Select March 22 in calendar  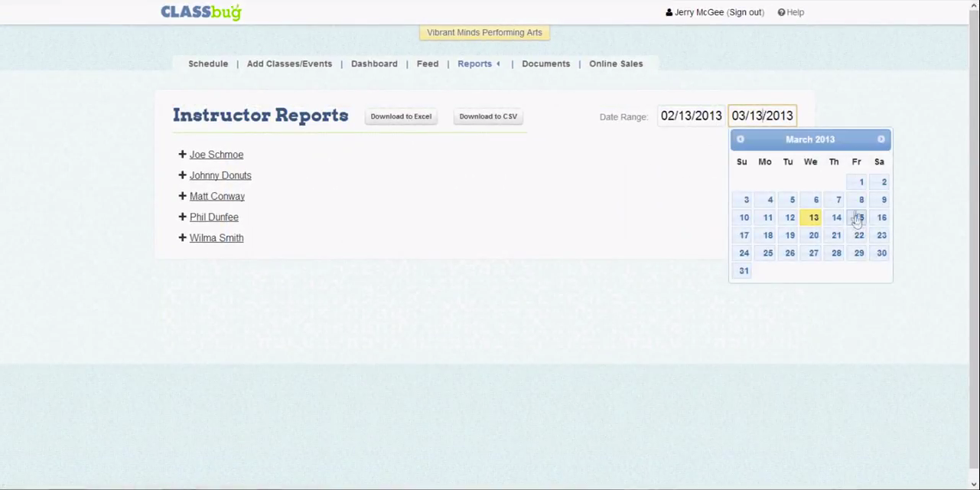click(x=857, y=235)
